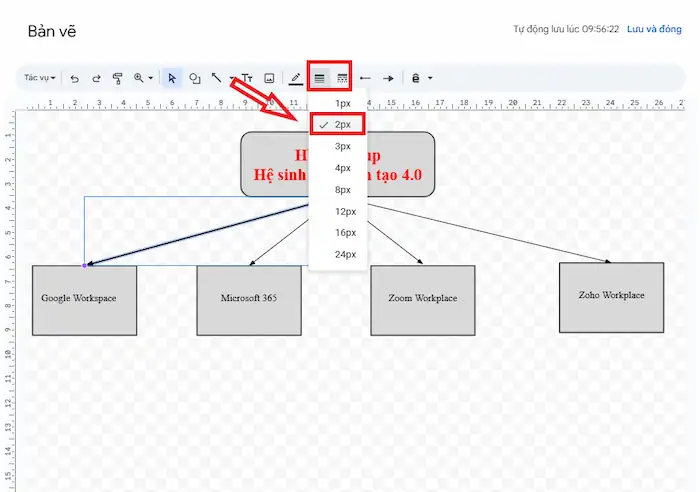Click Lưu và đóng to save and close

[x=654, y=29]
